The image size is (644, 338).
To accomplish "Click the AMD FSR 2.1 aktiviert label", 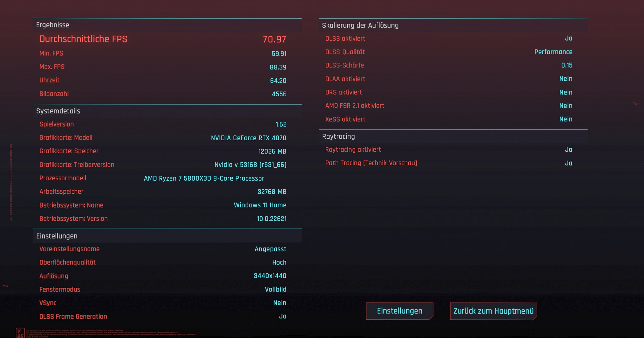I will tap(355, 106).
